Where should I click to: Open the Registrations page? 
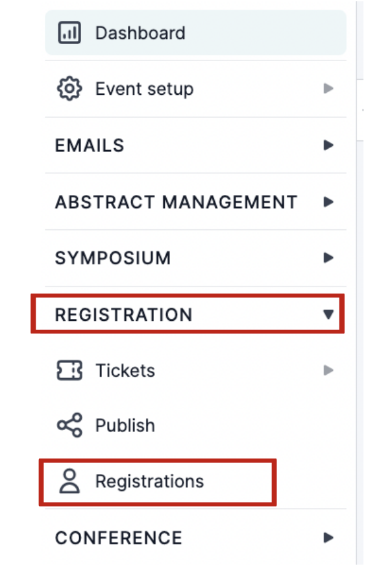point(149,481)
